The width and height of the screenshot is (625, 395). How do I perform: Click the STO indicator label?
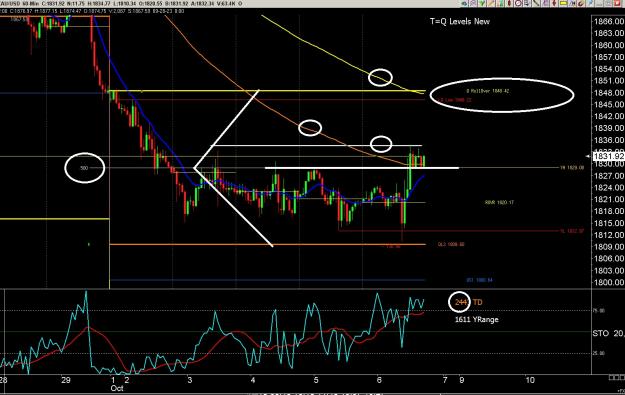click(601, 333)
